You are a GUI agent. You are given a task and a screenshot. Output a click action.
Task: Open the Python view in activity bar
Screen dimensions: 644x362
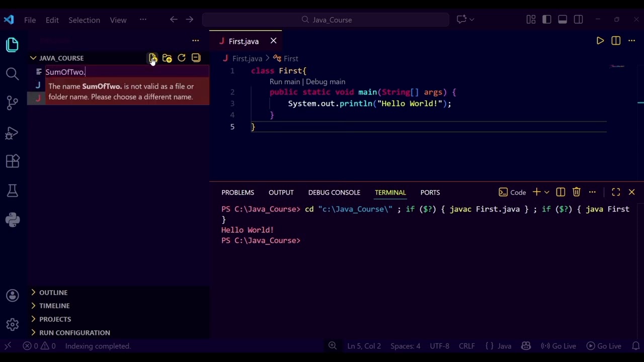pyautogui.click(x=13, y=220)
